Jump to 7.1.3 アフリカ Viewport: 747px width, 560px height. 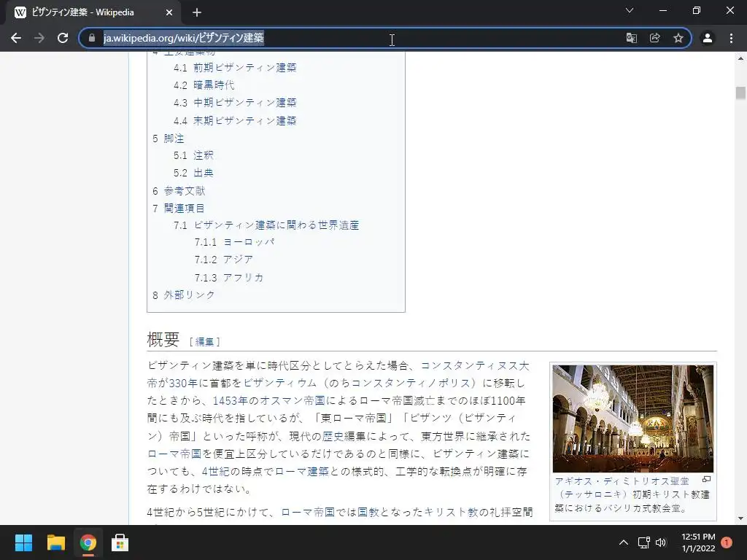tap(229, 278)
